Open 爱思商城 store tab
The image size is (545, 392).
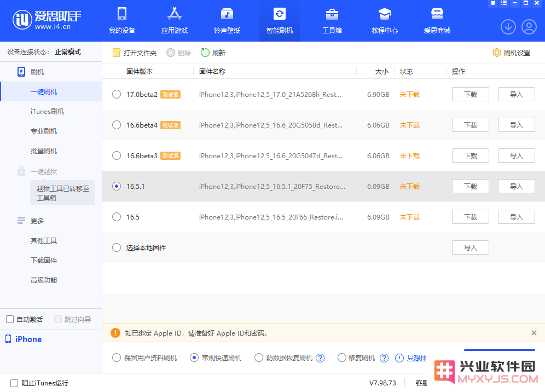click(x=437, y=21)
